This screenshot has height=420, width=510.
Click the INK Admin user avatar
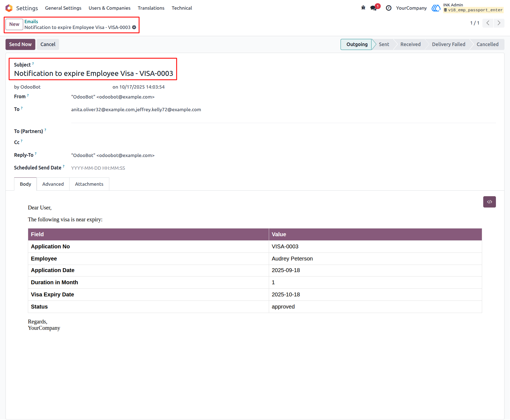click(436, 8)
